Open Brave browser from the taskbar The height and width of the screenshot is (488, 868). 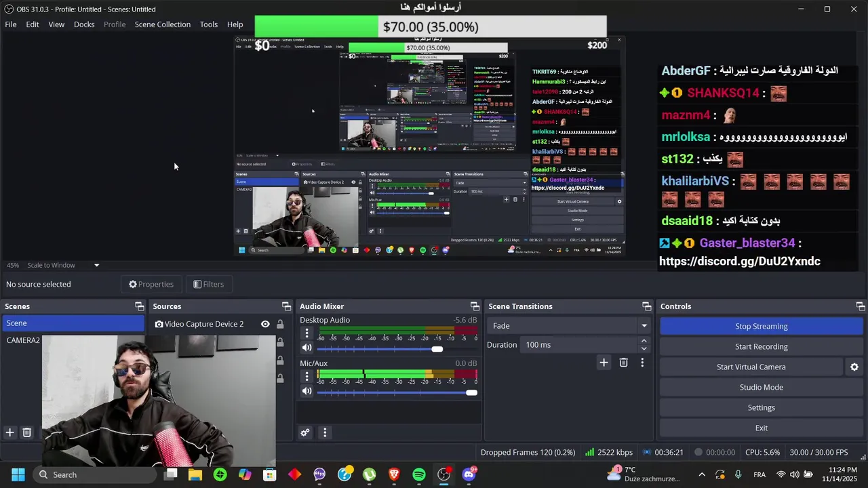pos(394,474)
